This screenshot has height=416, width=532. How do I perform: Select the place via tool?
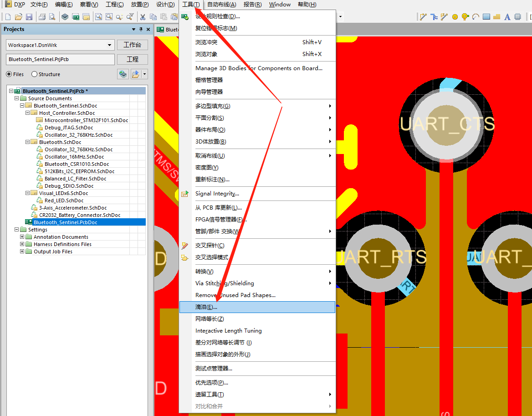pos(465,17)
